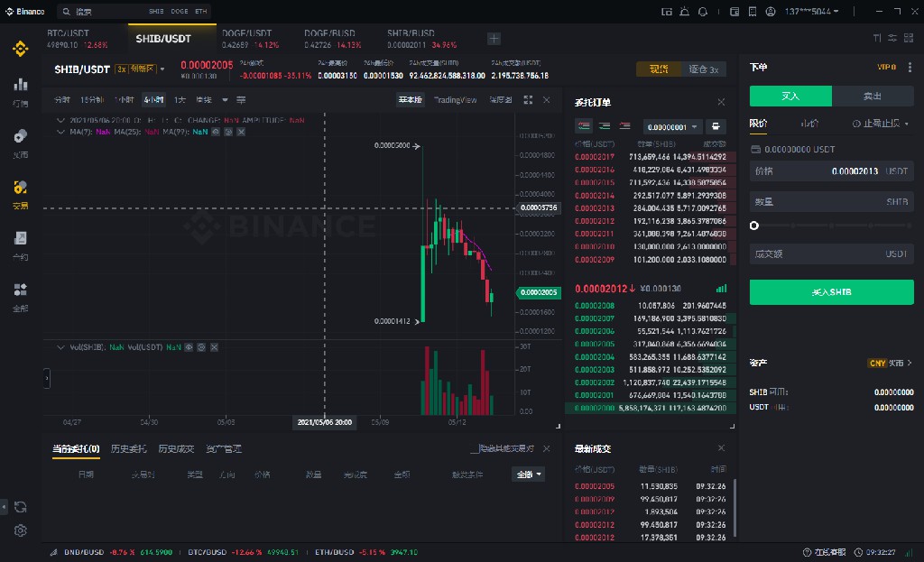Enter fullscreen chart mode
This screenshot has width=924, height=562.
(x=529, y=99)
